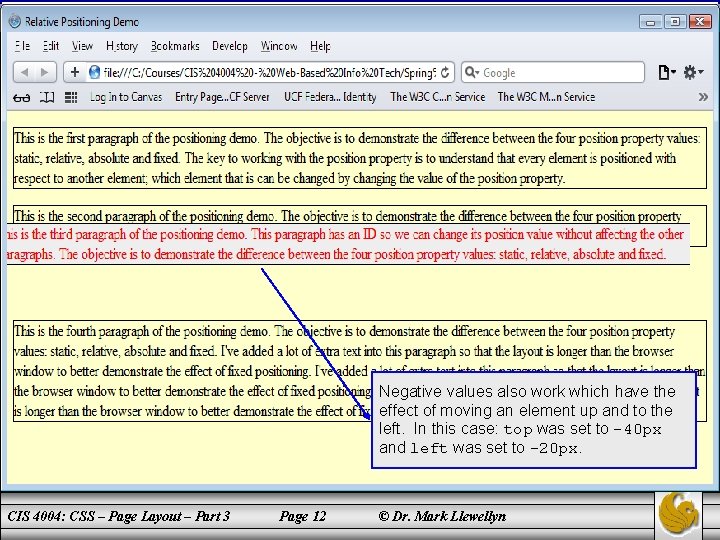The image size is (720, 540).
Task: Open 'UCF Federa... Identity' bookmark
Action: click(x=330, y=97)
